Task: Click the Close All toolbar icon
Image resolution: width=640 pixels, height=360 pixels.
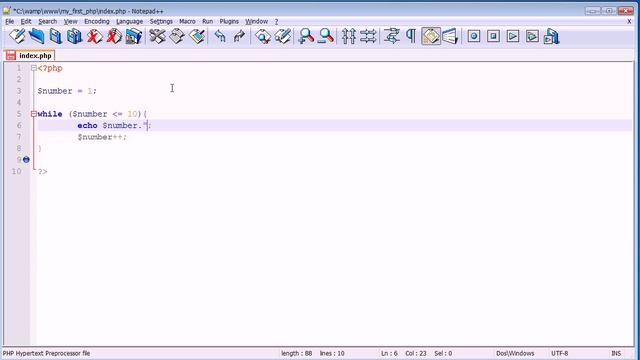Action: pos(114,36)
